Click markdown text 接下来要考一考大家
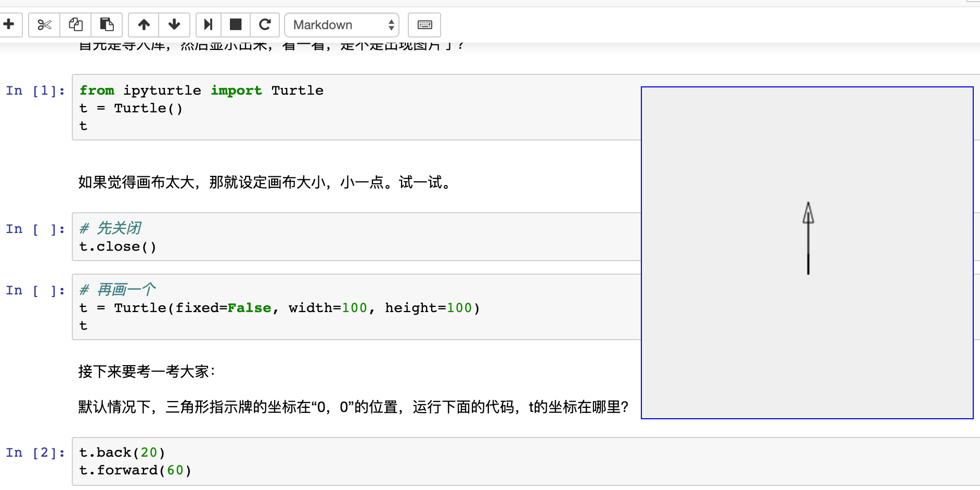980x490 pixels. [147, 371]
